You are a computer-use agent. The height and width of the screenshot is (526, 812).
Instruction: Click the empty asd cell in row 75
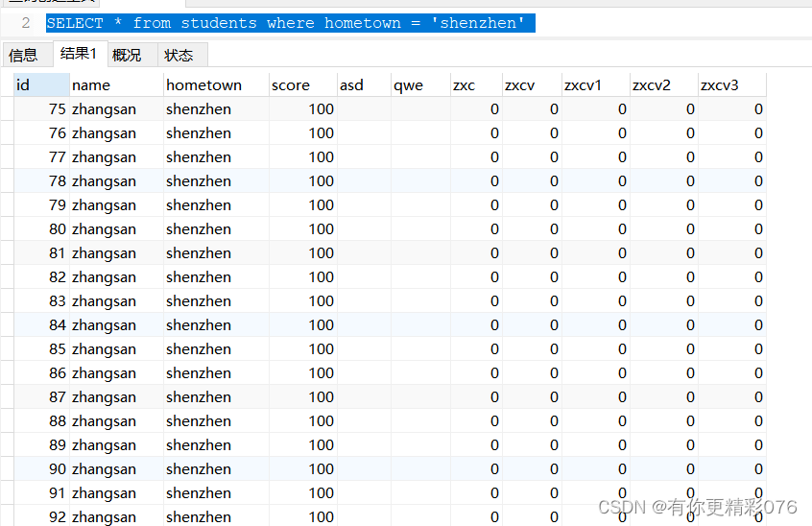pyautogui.click(x=364, y=109)
